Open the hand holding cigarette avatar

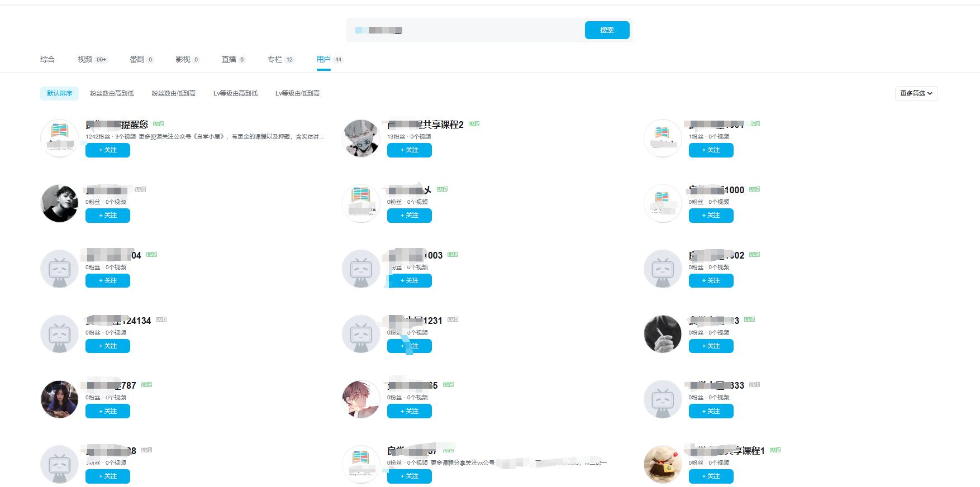(663, 334)
